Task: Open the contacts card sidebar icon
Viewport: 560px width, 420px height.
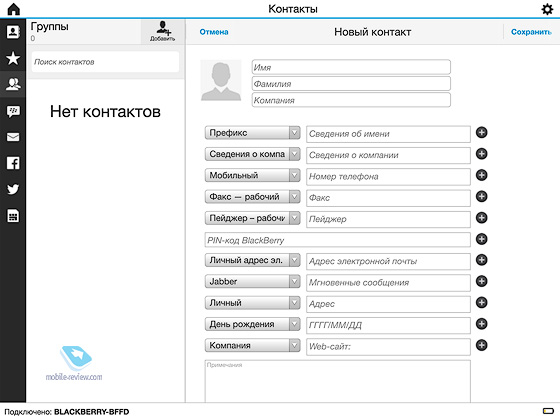Action: pos(13,32)
